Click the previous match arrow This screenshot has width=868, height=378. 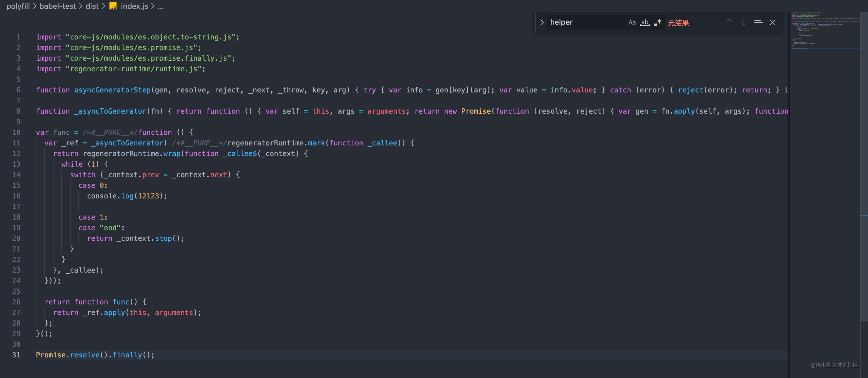pos(729,23)
